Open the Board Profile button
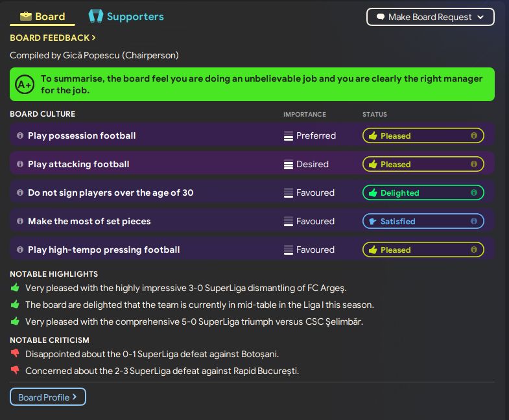Viewport: 509px width, 420px height. click(x=48, y=397)
